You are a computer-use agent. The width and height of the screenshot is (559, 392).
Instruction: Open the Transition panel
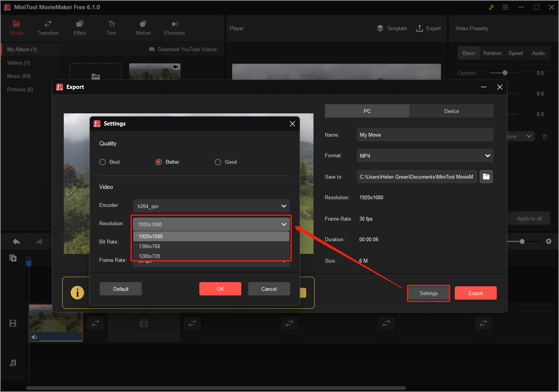(x=47, y=28)
